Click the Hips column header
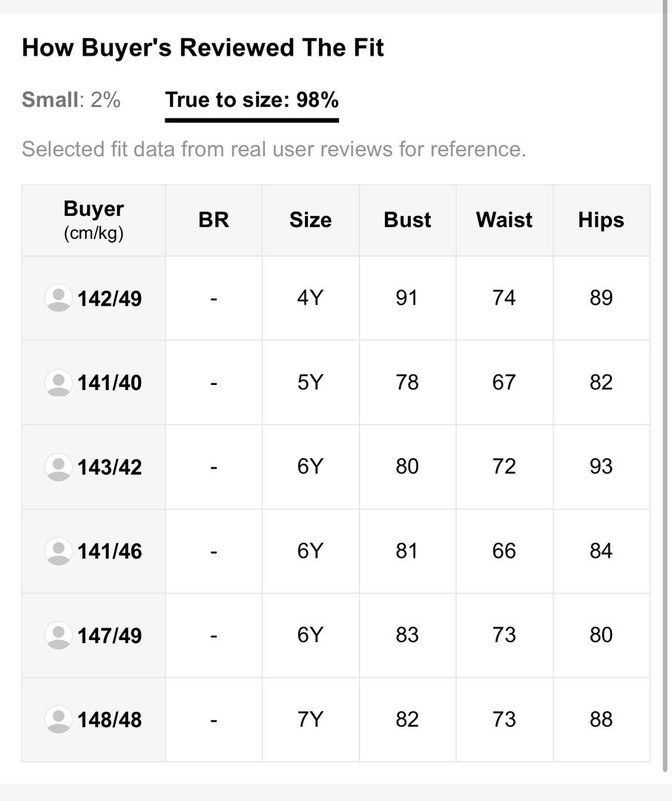The height and width of the screenshot is (801, 672). coord(602,220)
